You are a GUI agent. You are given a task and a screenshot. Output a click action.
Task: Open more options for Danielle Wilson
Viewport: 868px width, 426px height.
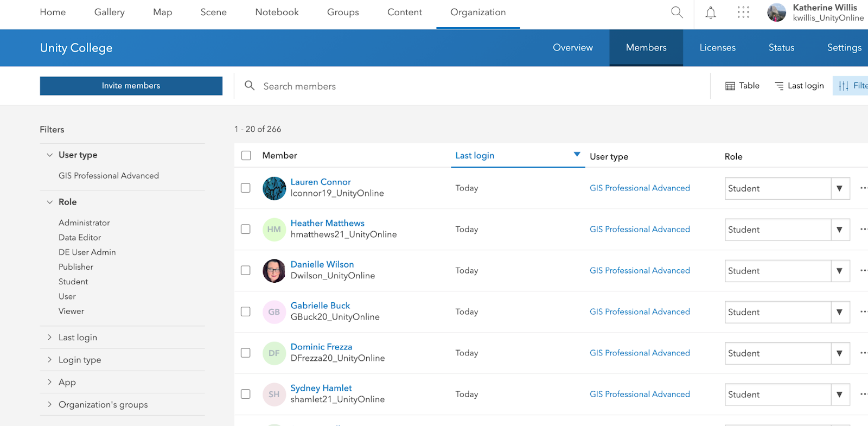point(864,270)
